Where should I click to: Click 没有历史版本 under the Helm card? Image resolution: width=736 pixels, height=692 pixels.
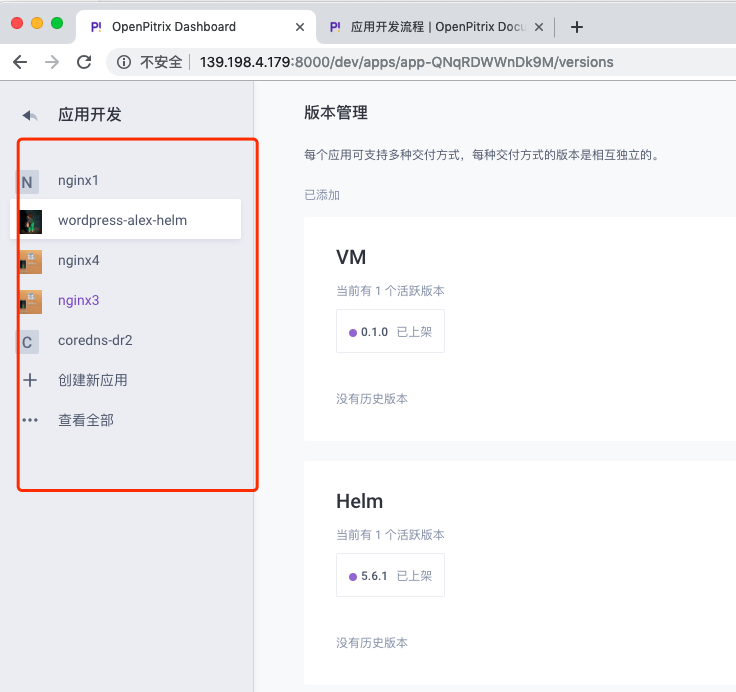(372, 643)
